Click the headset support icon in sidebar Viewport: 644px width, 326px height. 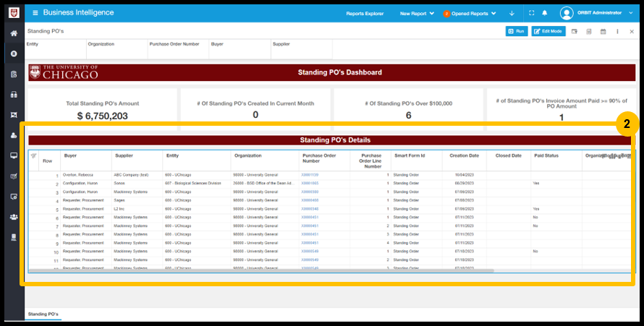(x=14, y=95)
